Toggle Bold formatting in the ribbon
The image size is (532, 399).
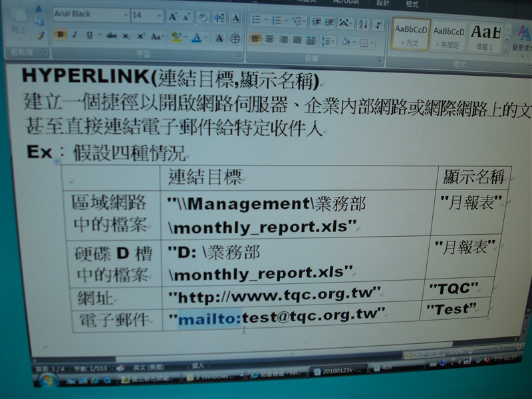pyautogui.click(x=61, y=35)
